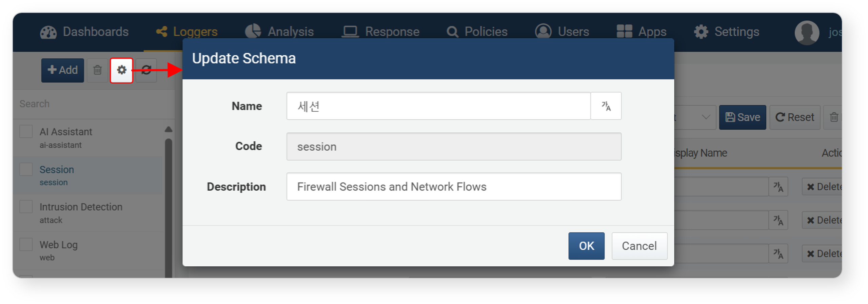Click the trash icon right of Reset
Image resolution: width=868 pixels, height=304 pixels.
point(834,117)
